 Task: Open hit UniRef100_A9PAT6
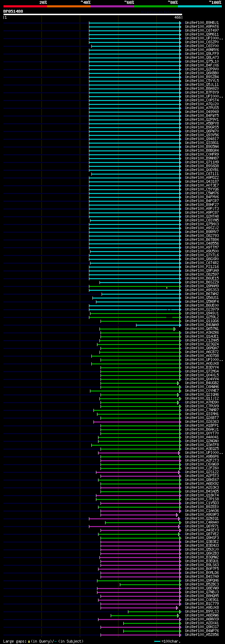(x=202, y=26)
